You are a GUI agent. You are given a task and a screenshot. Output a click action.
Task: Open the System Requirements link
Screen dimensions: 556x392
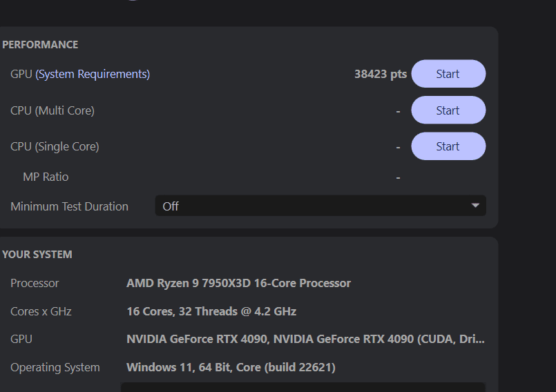[x=93, y=74]
